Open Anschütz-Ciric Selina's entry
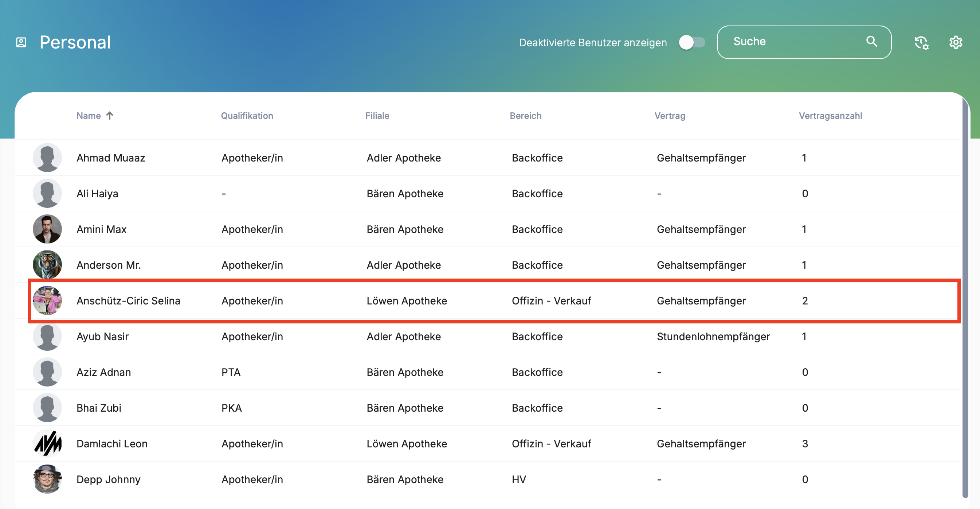The width and height of the screenshot is (980, 509). (128, 301)
